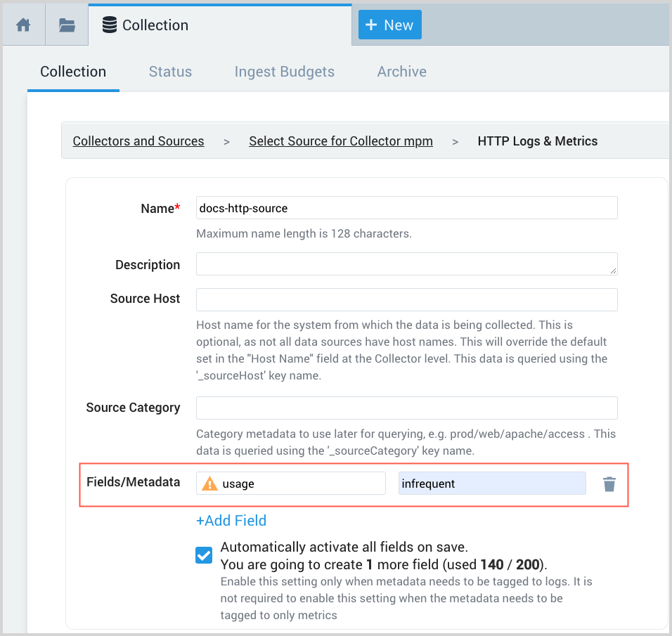The image size is (672, 636).
Task: Toggle Automatically activate all fields checkbox
Action: coord(204,555)
